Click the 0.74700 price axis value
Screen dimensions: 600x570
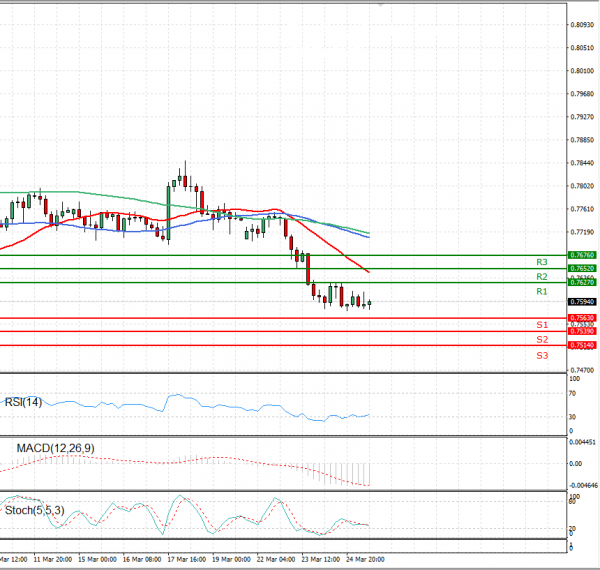coord(582,370)
